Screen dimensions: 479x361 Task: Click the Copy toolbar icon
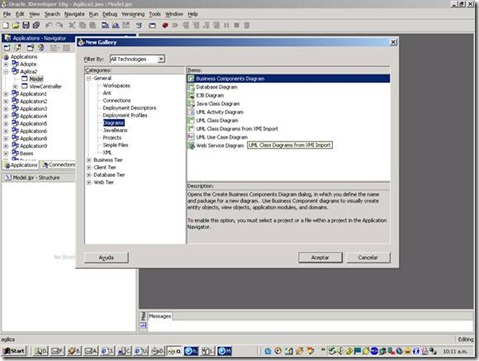(x=82, y=25)
